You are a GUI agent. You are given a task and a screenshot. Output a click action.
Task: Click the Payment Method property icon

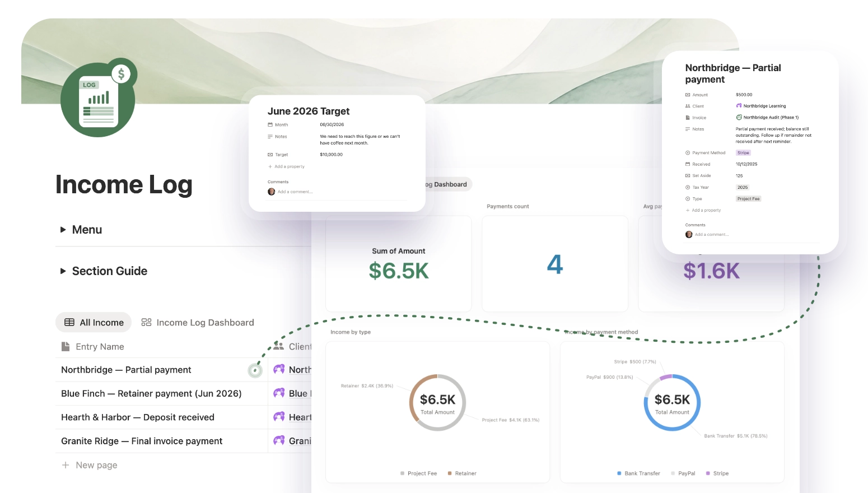point(688,153)
